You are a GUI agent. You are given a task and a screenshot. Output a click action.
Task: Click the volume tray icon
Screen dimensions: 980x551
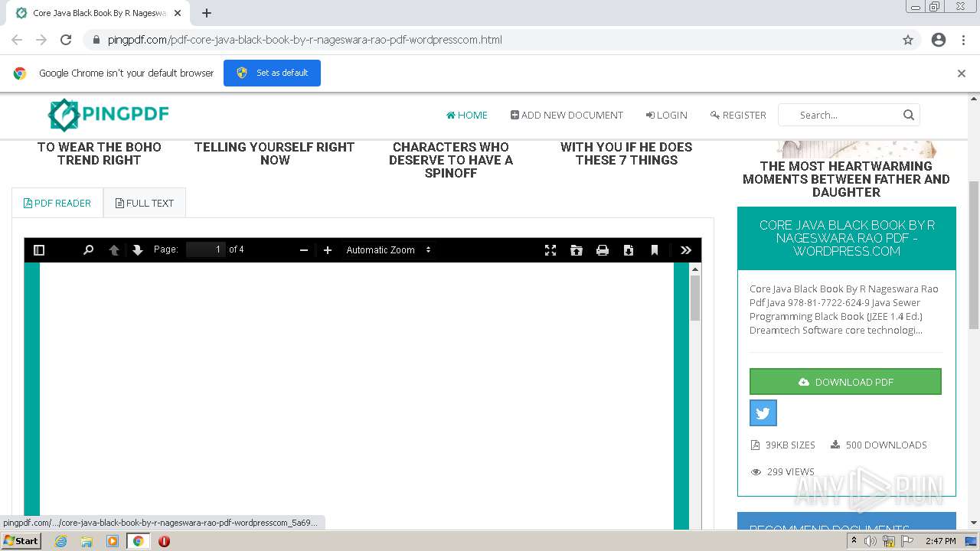[x=871, y=541]
